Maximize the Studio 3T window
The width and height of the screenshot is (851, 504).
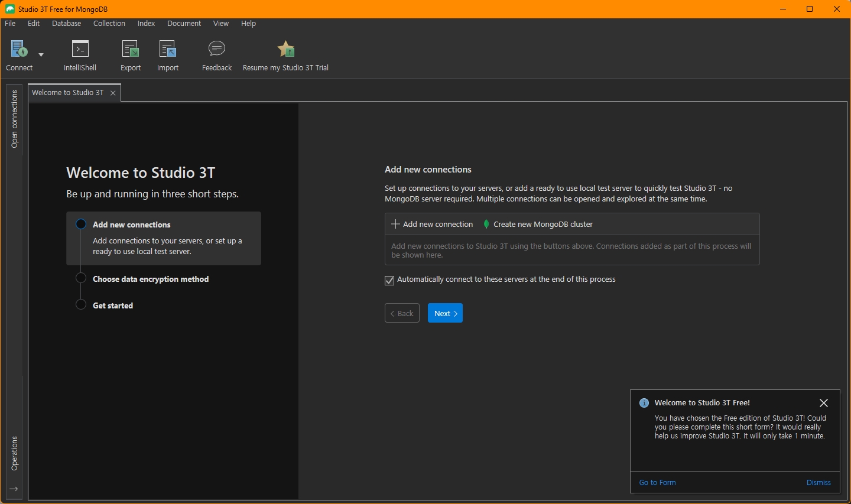click(810, 9)
